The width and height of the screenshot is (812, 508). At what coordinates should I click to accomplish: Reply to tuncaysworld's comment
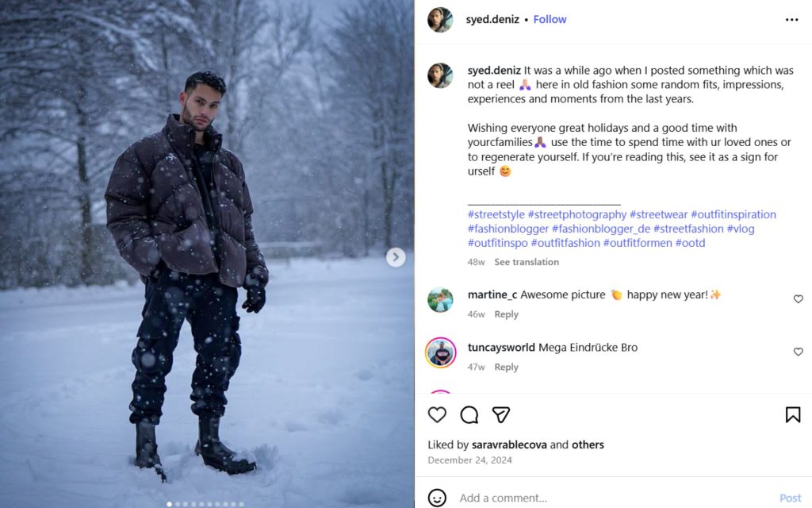506,367
